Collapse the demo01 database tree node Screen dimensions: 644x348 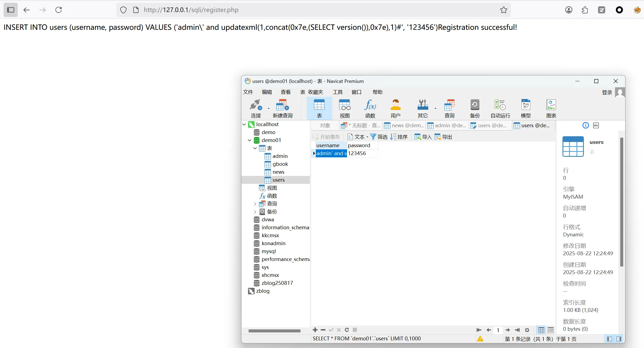249,140
